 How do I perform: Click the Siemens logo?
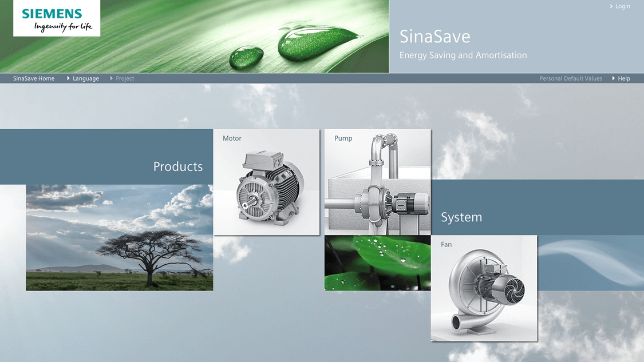click(x=56, y=18)
